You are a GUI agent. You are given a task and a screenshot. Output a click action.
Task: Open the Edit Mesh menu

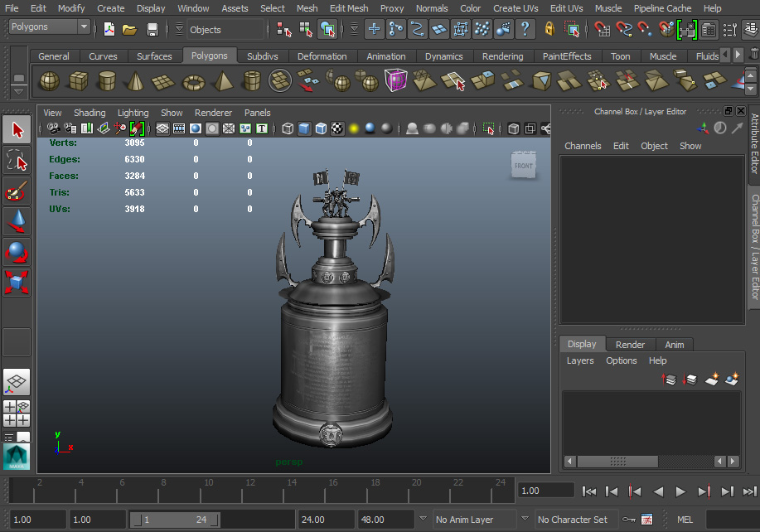coord(348,8)
